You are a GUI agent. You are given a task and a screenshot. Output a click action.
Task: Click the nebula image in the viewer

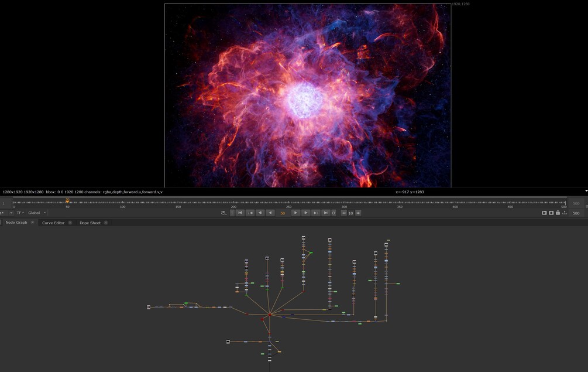(x=308, y=95)
